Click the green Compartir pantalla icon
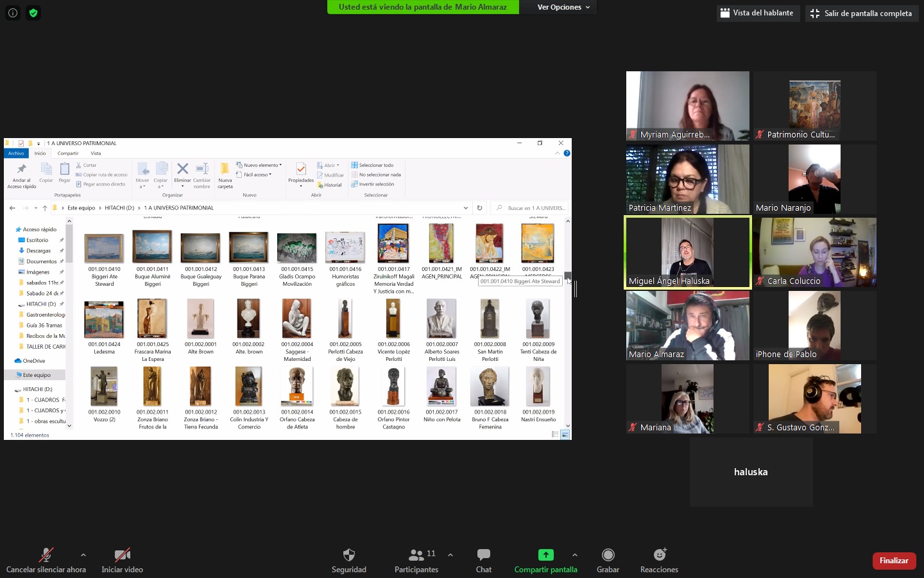This screenshot has height=578, width=924. 545,555
